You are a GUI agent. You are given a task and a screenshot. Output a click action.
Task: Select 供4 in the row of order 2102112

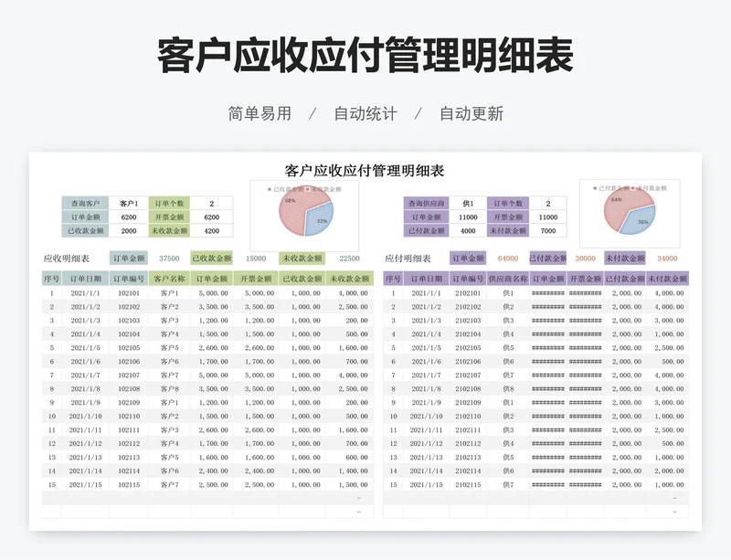tap(508, 444)
